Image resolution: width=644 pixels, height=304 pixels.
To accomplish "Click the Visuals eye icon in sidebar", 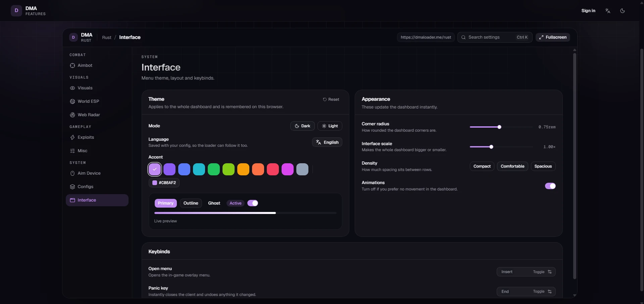I will pyautogui.click(x=72, y=88).
